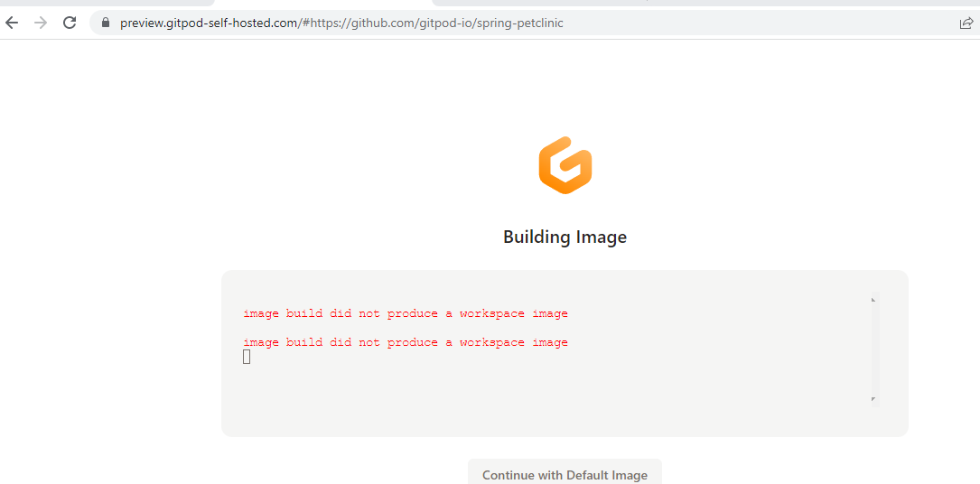This screenshot has width=980, height=484.
Task: Click the log scrollbar up arrow
Action: (873, 300)
